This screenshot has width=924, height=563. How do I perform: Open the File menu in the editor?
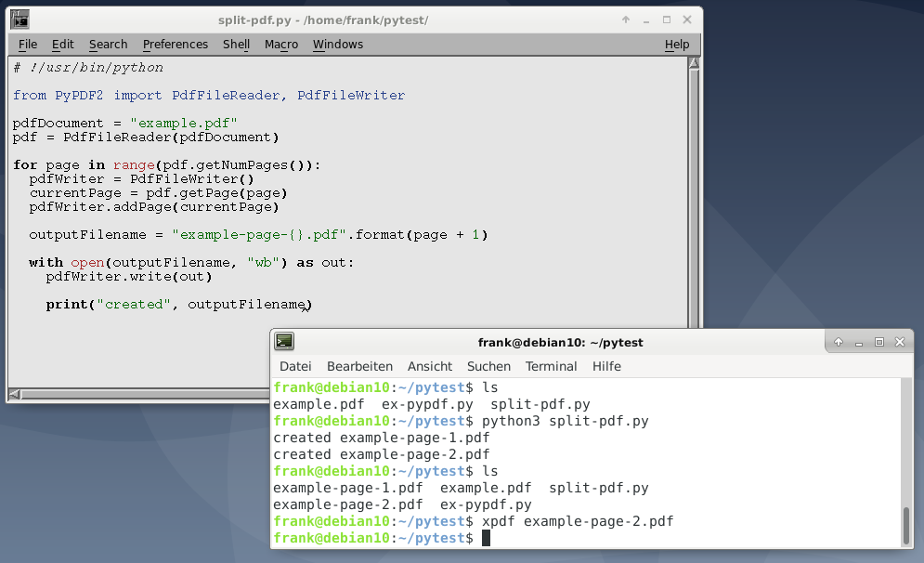tap(27, 44)
